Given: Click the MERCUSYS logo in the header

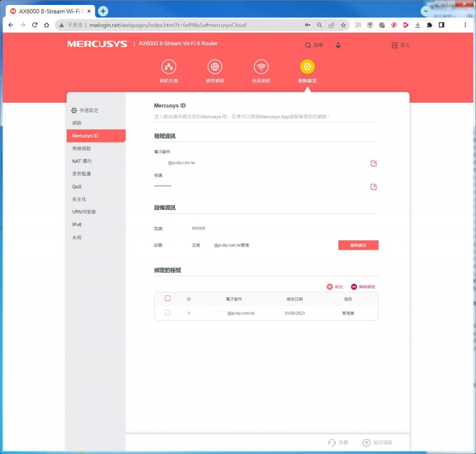Looking at the screenshot, I should click(x=97, y=44).
